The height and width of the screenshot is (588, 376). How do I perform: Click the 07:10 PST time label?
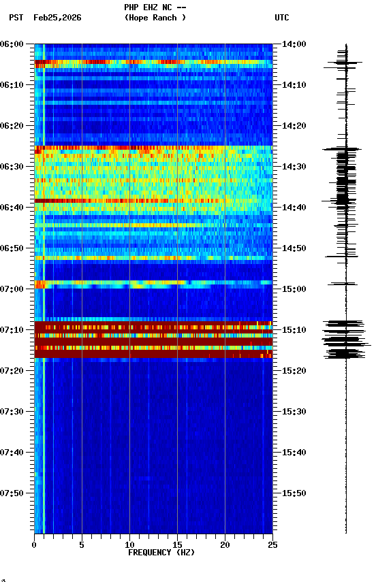tap(12, 330)
